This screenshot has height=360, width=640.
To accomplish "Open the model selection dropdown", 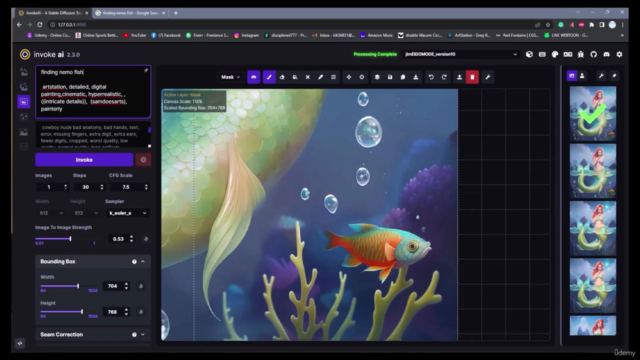I will (x=461, y=54).
